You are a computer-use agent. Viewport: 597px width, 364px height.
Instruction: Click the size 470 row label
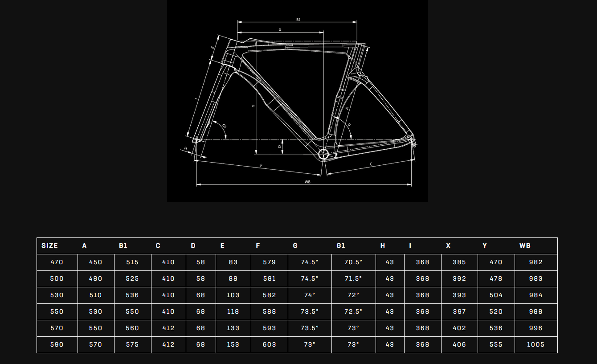click(x=57, y=262)
